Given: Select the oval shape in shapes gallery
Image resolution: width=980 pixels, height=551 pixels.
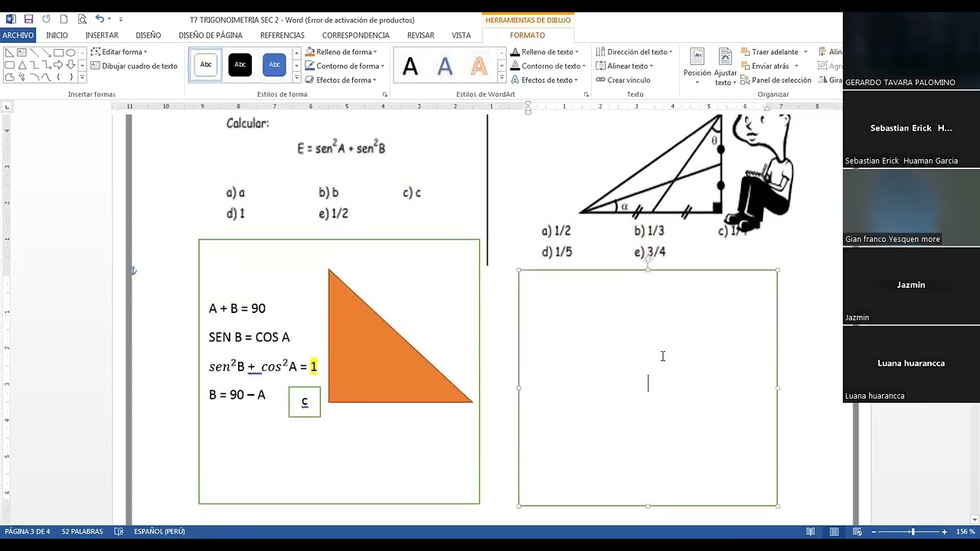Looking at the screenshot, I should (x=70, y=53).
